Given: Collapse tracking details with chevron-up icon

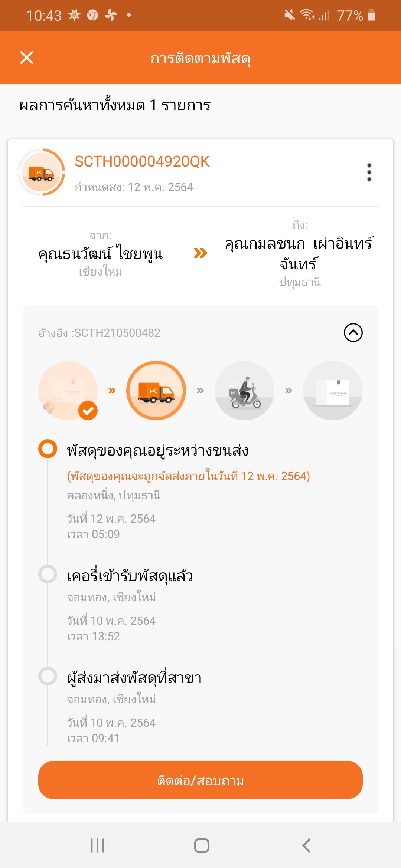Looking at the screenshot, I should click(353, 332).
